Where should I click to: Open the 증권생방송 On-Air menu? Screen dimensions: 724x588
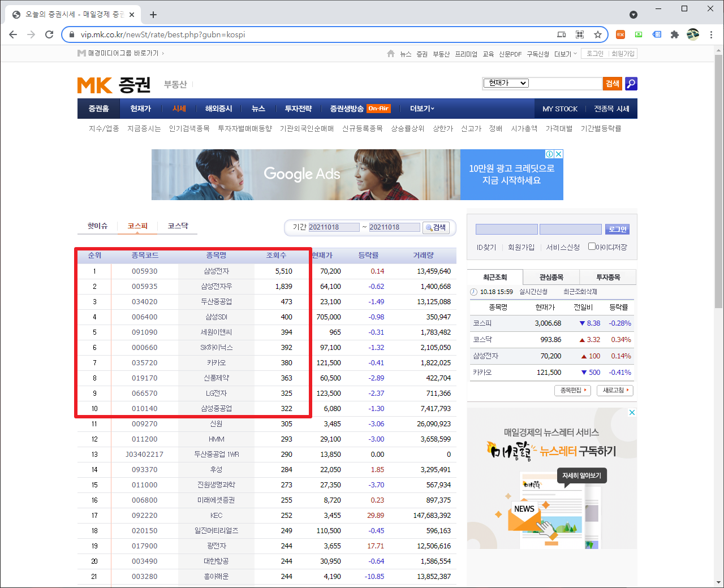[360, 109]
